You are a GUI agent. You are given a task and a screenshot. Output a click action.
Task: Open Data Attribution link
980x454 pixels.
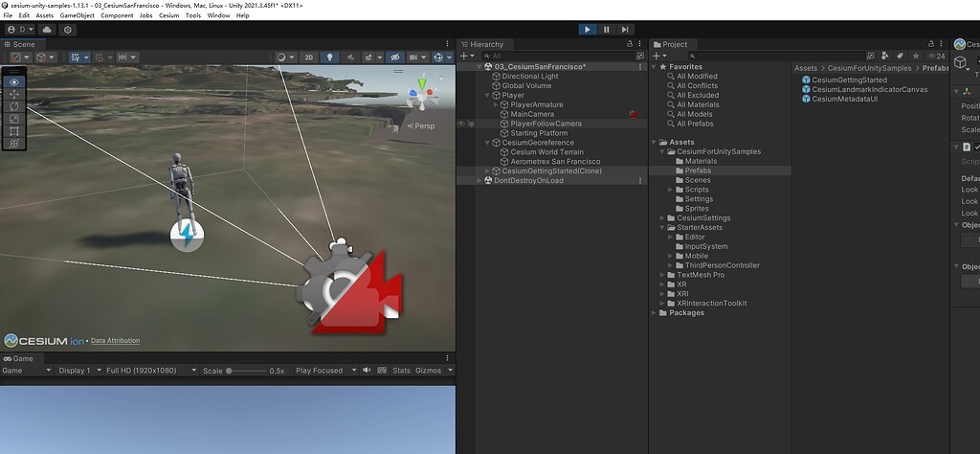tap(115, 341)
